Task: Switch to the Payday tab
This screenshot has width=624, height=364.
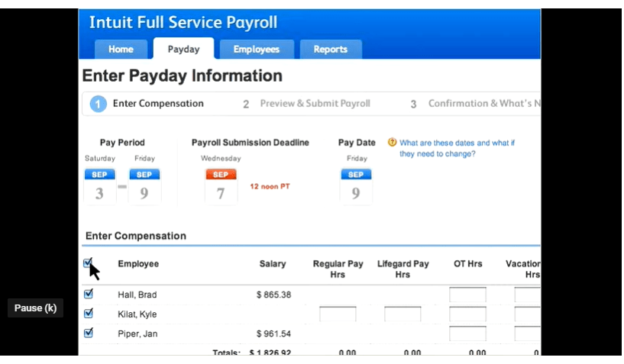Action: pos(183,49)
